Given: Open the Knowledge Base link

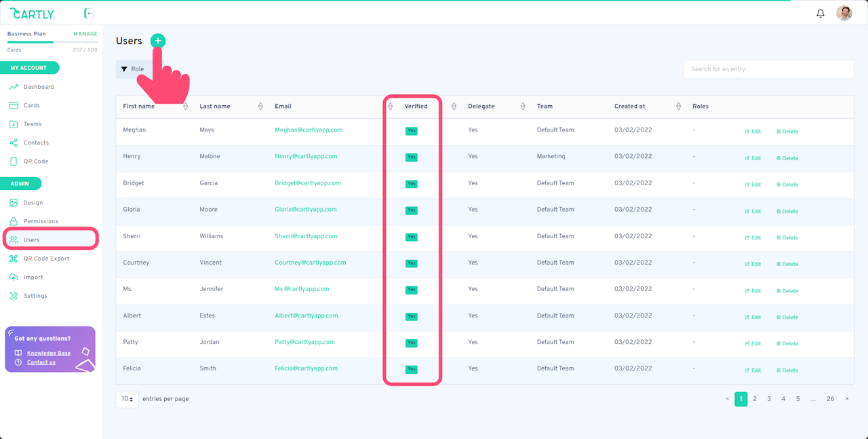Looking at the screenshot, I should click(49, 353).
